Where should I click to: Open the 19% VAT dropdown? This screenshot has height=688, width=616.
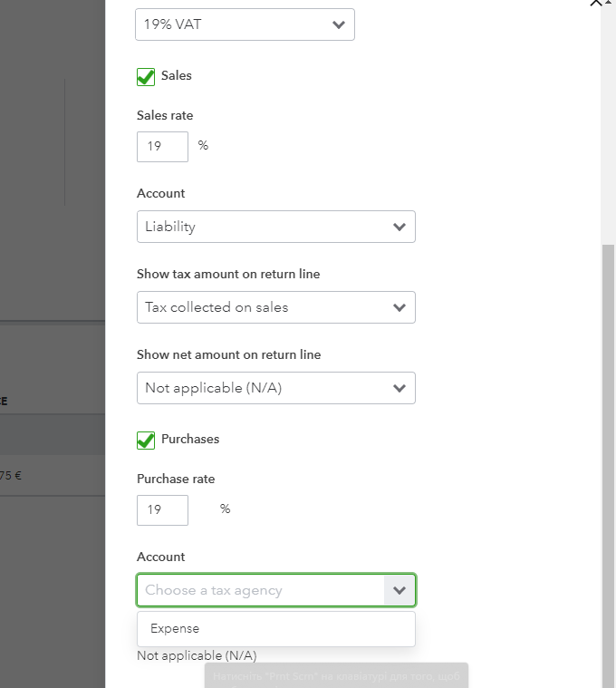[x=236, y=24]
